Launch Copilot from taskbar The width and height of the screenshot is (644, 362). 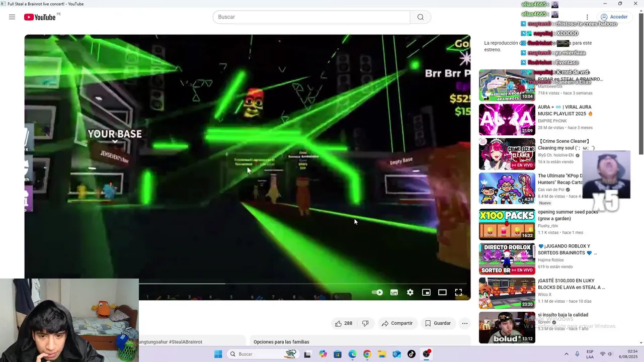[x=323, y=354]
